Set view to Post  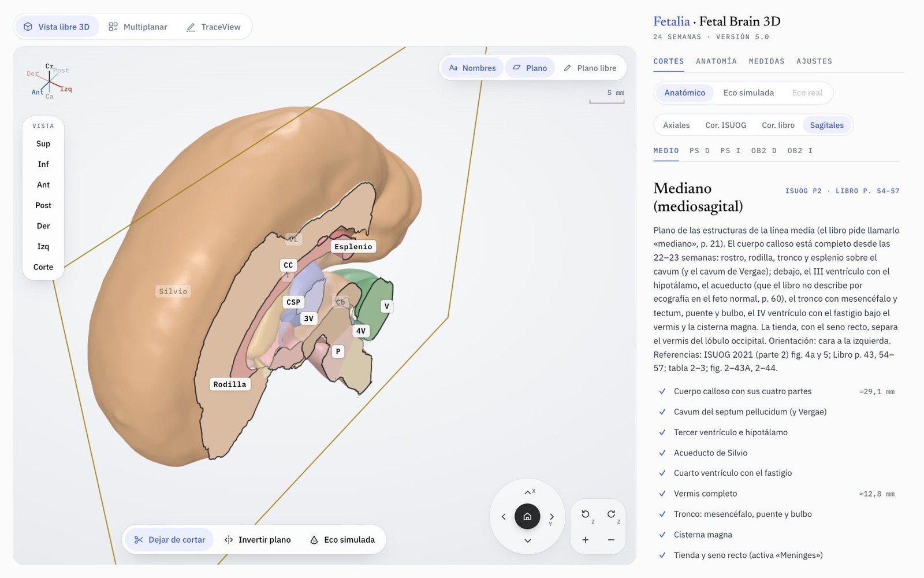(x=43, y=206)
